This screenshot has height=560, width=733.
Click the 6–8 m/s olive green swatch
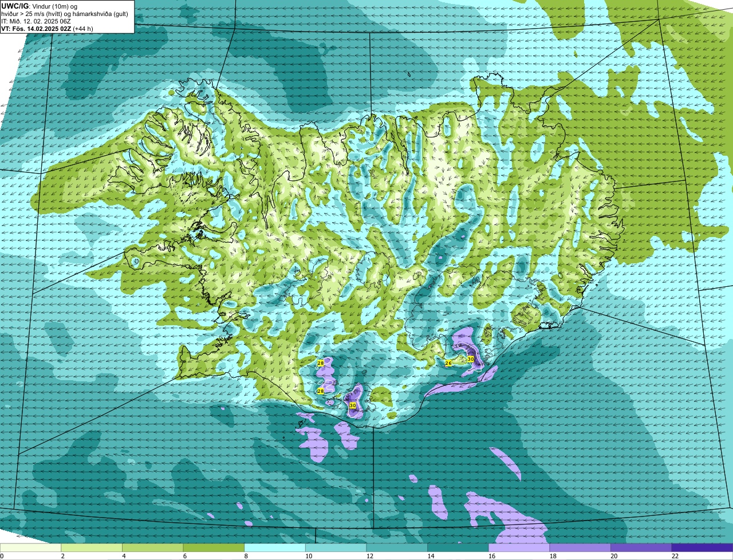(x=214, y=548)
